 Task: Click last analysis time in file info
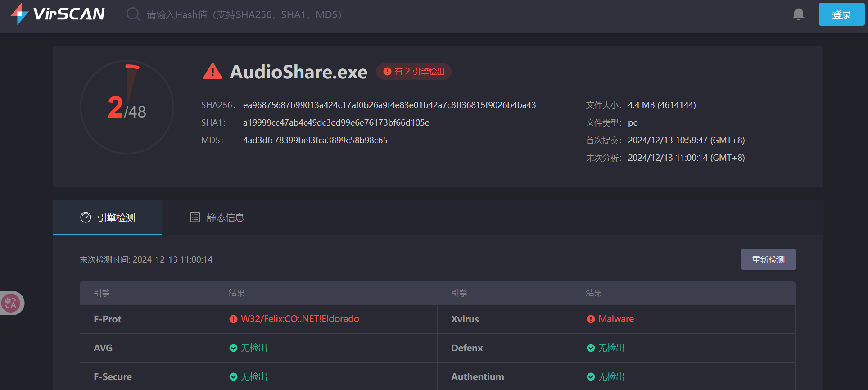coord(686,158)
